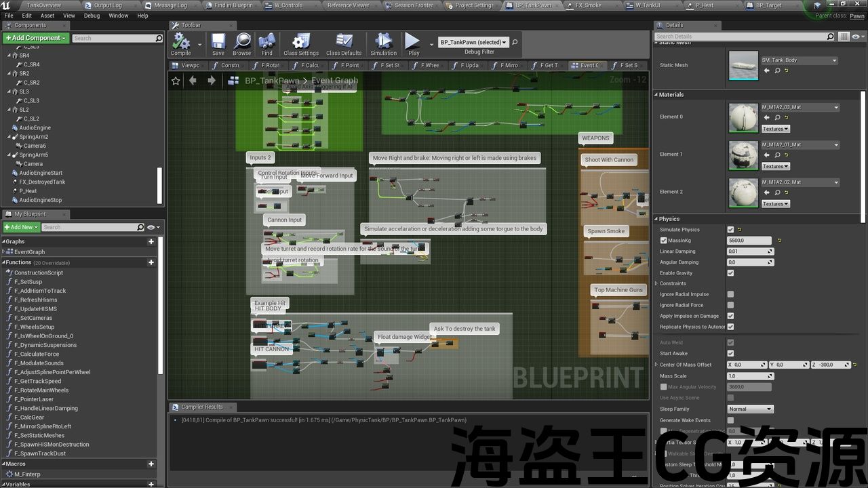Disable the Enable Gravity checkbox
The image size is (868, 488).
pos(730,273)
